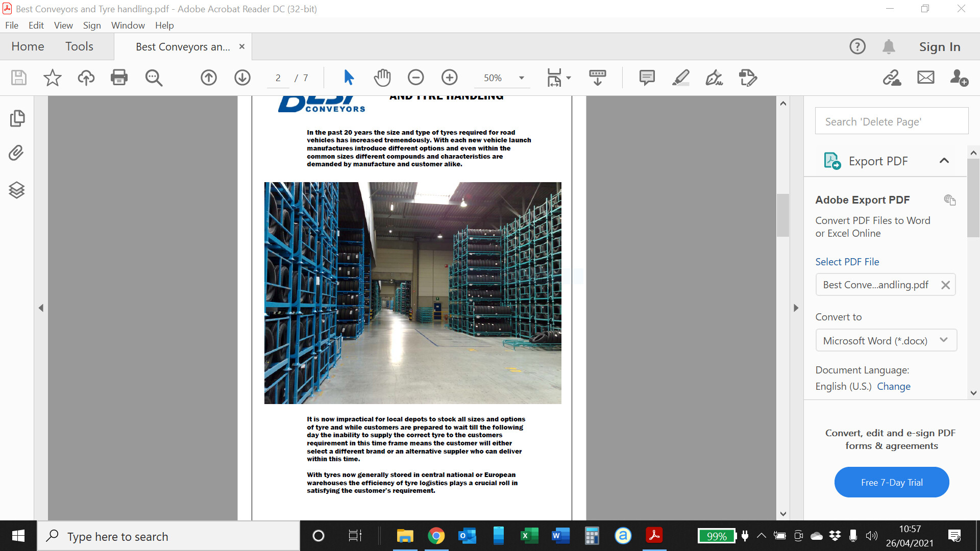Open the Layers sidebar panel

pyautogui.click(x=17, y=190)
